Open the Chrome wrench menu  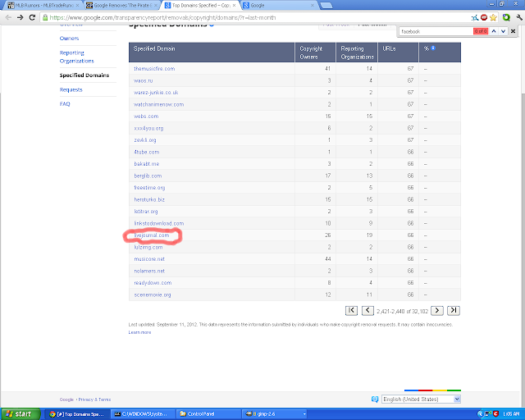click(519, 17)
